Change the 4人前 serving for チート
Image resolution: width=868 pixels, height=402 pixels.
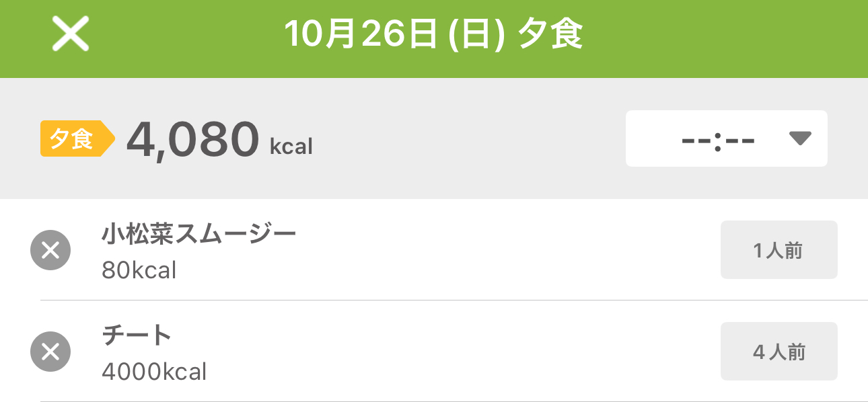point(779,352)
